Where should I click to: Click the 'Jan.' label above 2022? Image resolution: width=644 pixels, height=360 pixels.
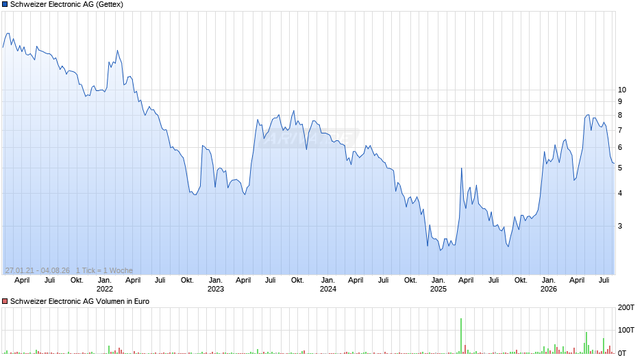pyautogui.click(x=105, y=280)
